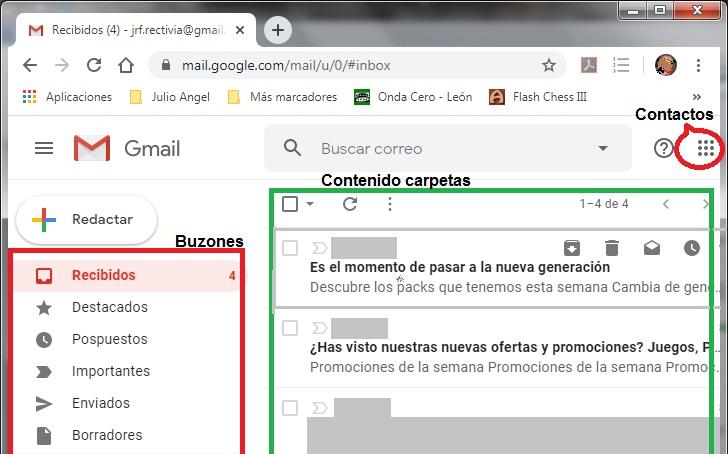Show search options dropdown in search bar
The height and width of the screenshot is (454, 728).
point(602,149)
